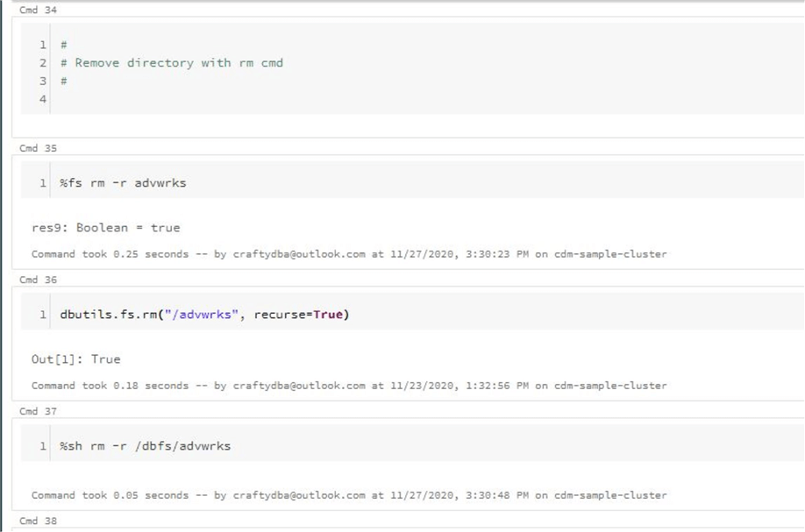Select the '%sh rm -r /dbfs/advwrks' line
Screen dimensions: 805x532
tap(145, 445)
